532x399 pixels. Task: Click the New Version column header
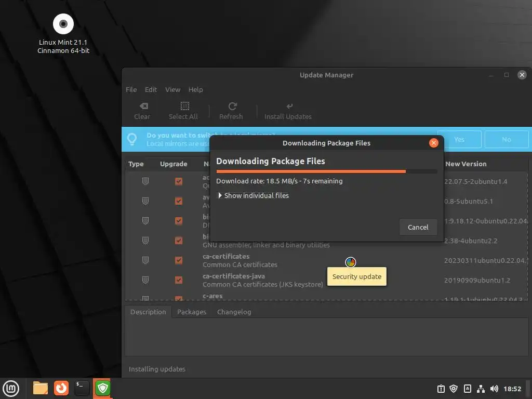[466, 164]
